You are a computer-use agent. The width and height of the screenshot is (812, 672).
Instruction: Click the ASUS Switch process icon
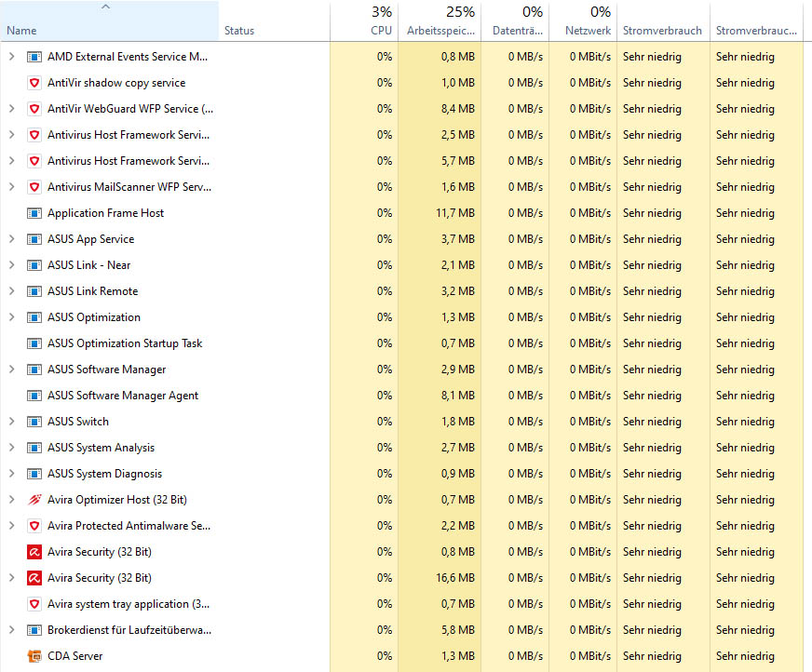34,422
